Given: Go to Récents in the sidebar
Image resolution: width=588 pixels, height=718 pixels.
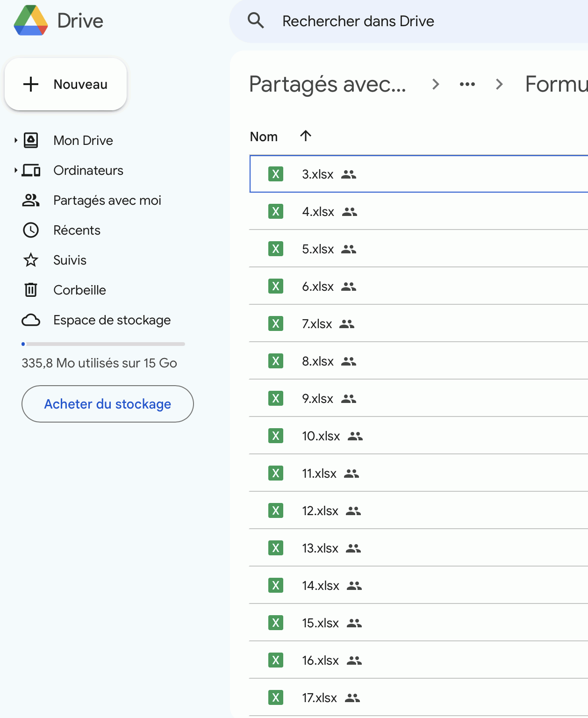Looking at the screenshot, I should (77, 230).
